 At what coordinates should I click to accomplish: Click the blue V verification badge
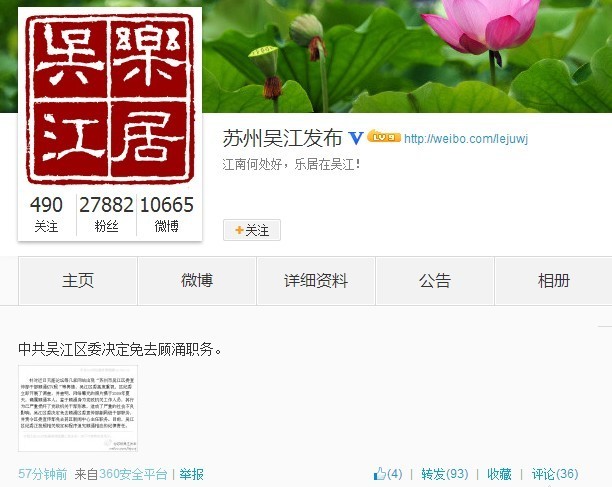pyautogui.click(x=356, y=138)
